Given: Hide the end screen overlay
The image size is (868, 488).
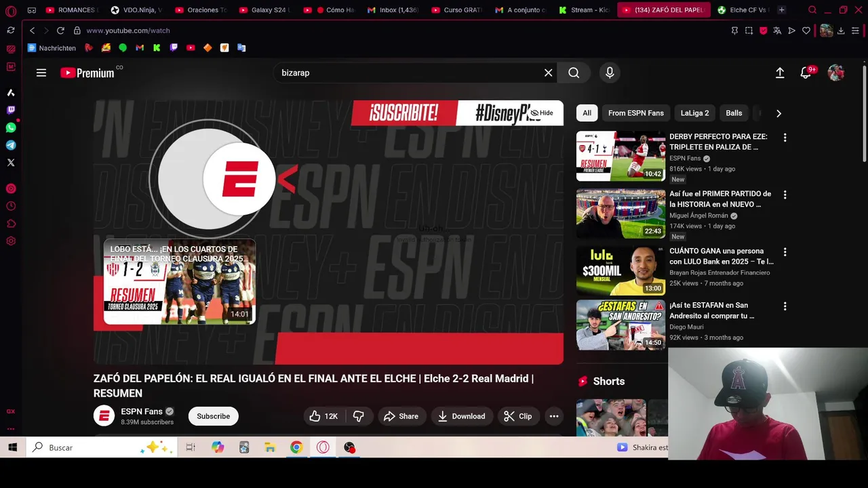Looking at the screenshot, I should coord(542,113).
